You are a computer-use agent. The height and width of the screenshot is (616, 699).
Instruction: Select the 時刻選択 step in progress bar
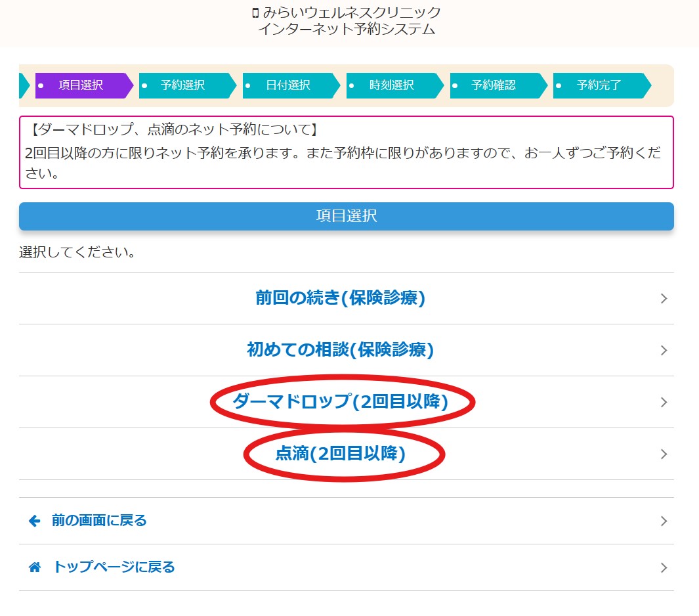point(395,85)
